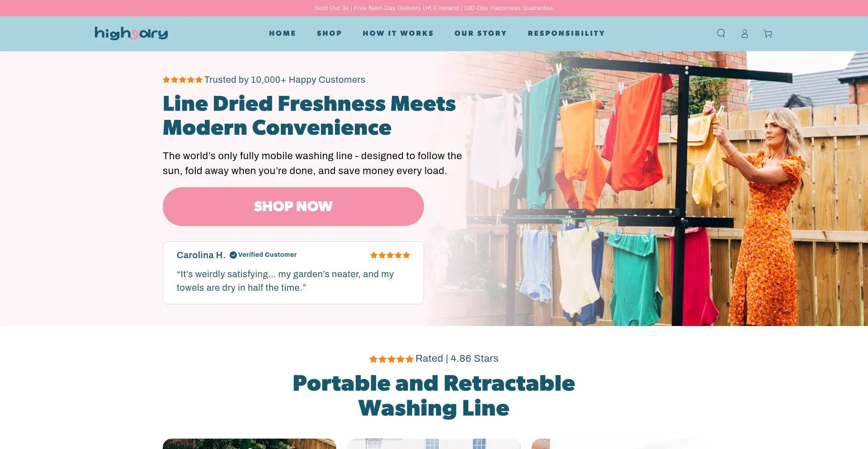Open the first product image thumbnail
The height and width of the screenshot is (449, 868).
pos(250,444)
